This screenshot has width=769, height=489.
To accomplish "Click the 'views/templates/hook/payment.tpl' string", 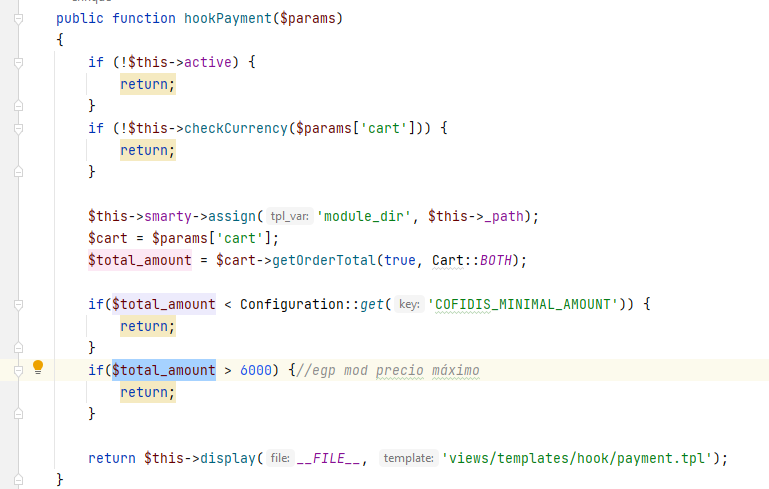I will click(577, 459).
